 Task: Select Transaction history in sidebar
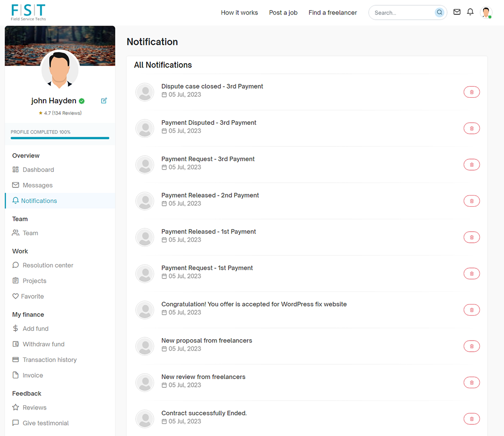click(50, 360)
